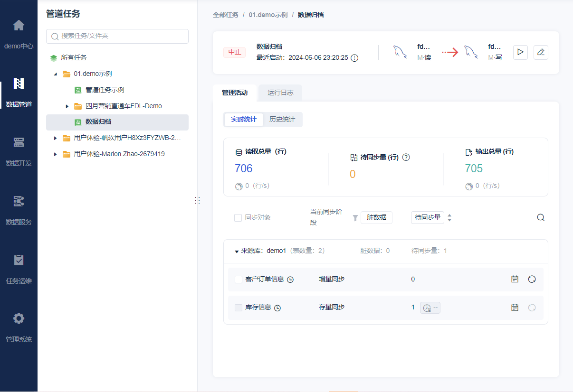The image size is (573, 392).
Task: Click the 待同步量 (行) value 0
Action: point(353,174)
